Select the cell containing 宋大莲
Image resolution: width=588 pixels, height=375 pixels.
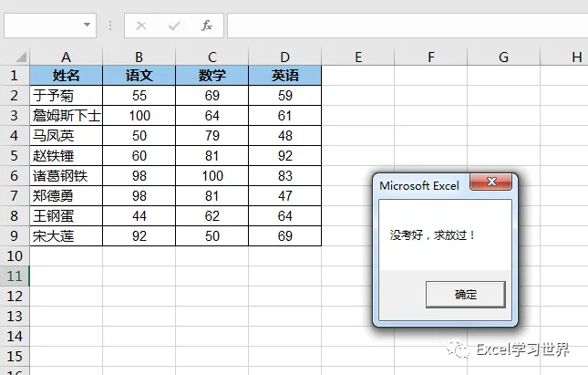tap(66, 236)
